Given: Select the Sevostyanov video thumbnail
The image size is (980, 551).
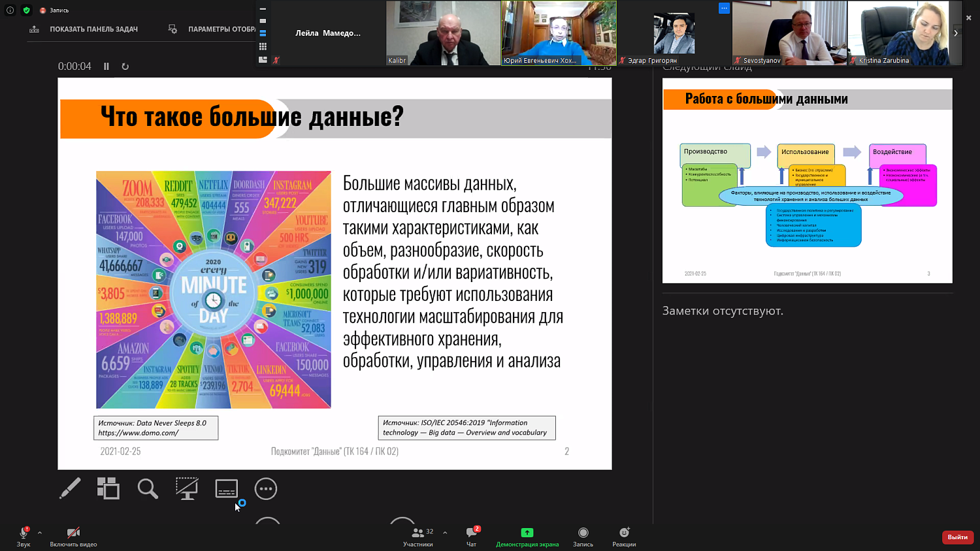Looking at the screenshot, I should 789,33.
